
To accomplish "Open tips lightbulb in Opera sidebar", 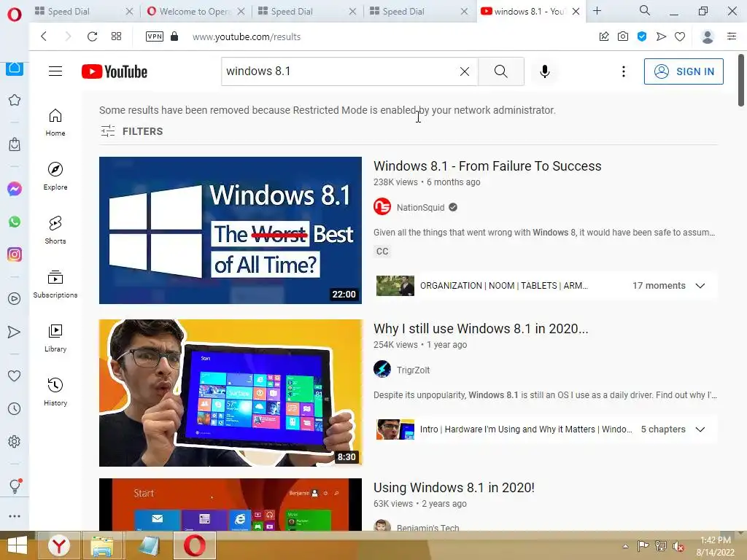I will [x=15, y=486].
